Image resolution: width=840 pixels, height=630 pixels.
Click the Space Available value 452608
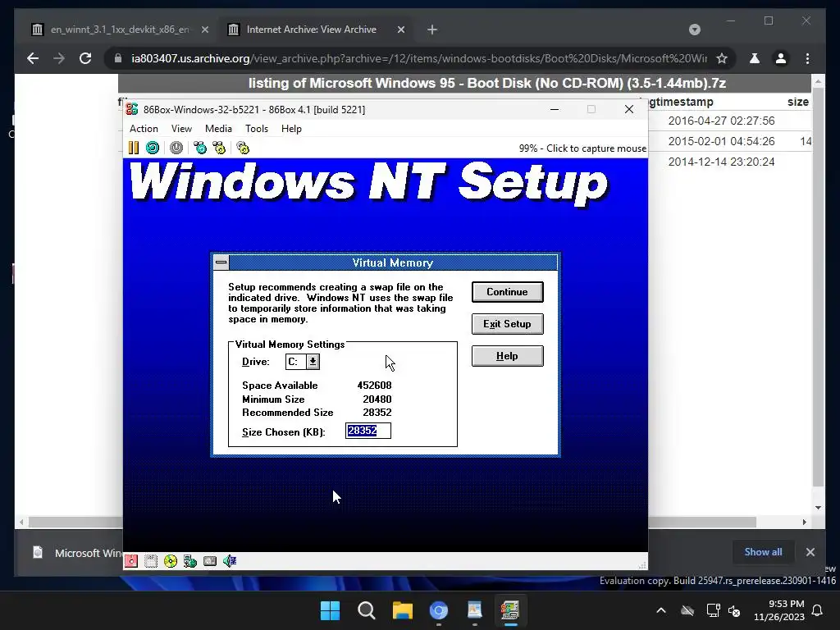[374, 386]
